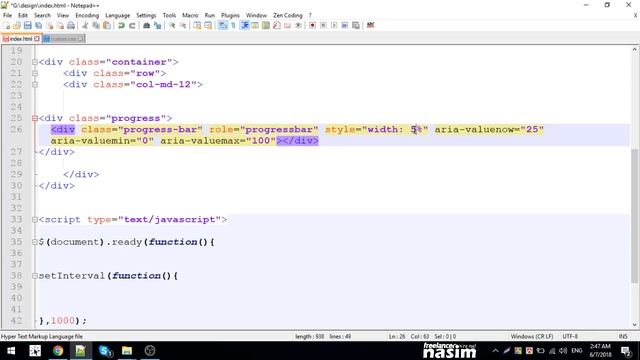Viewport: 640px width, 360px height.
Task: Open the Zen Coding menu
Action: (x=288, y=15)
